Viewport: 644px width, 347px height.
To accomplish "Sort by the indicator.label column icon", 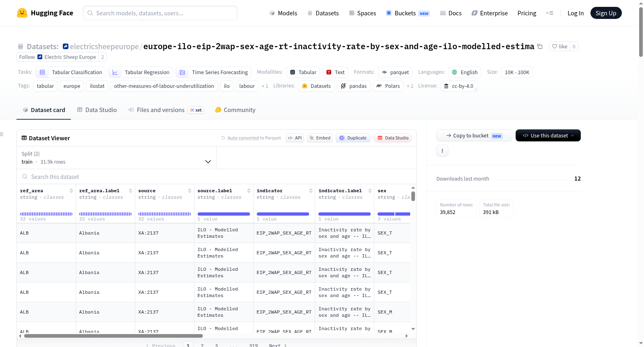I will coord(370,191).
